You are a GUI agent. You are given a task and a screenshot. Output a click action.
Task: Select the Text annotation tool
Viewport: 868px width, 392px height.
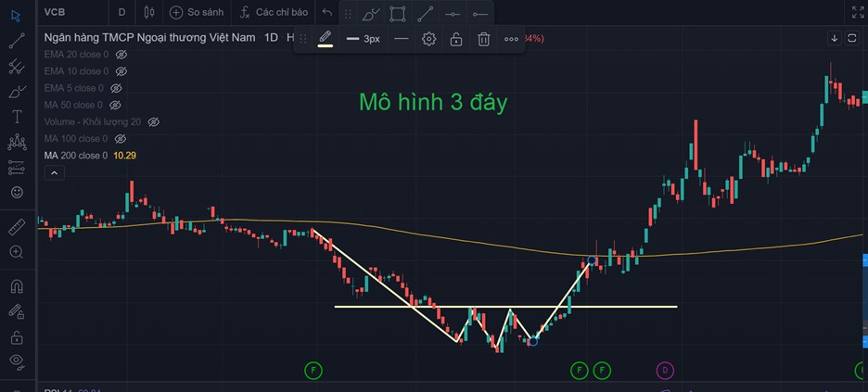17,117
